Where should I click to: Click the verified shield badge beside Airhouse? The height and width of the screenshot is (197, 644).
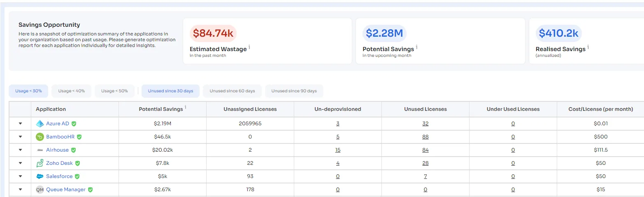pos(74,150)
